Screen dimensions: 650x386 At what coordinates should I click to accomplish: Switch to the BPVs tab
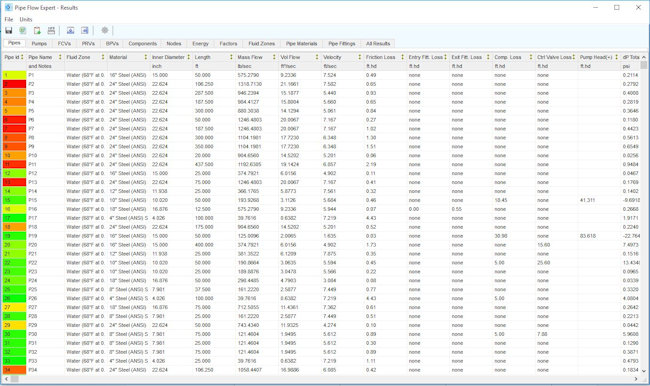(112, 44)
